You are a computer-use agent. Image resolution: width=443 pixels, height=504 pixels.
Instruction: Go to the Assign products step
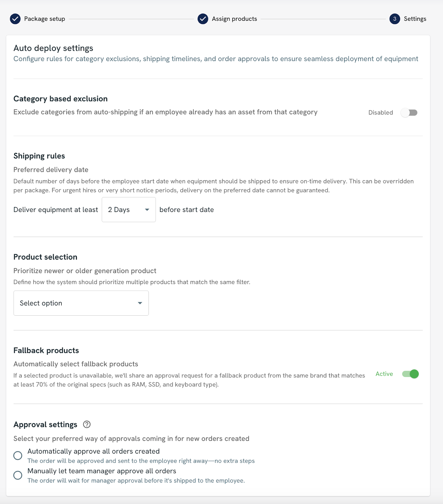coord(234,19)
